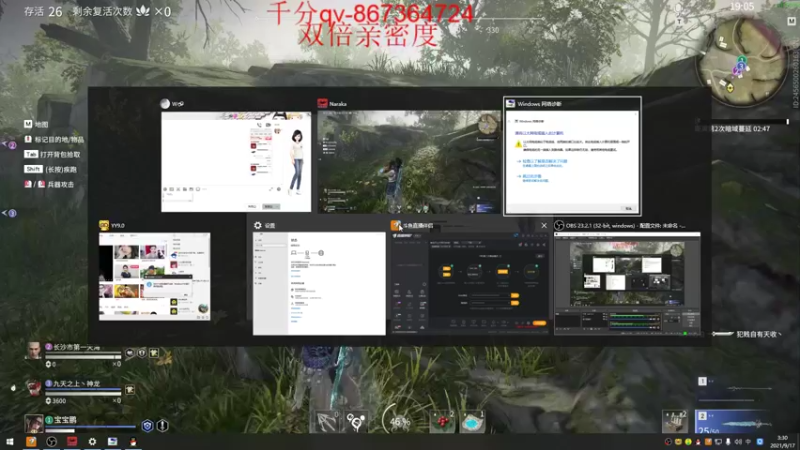Click the network diagnostics icon in switcher title
Viewport: 800px width, 450px height.
[510, 104]
